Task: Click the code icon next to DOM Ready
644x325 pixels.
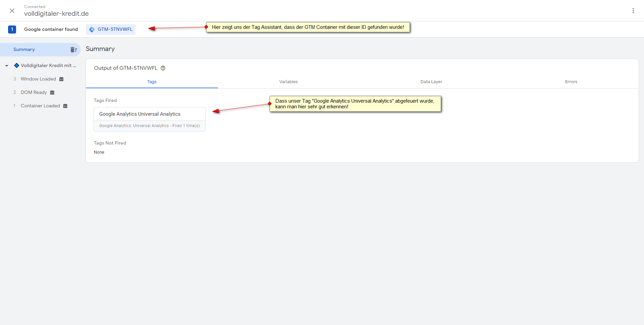Action: [52, 93]
